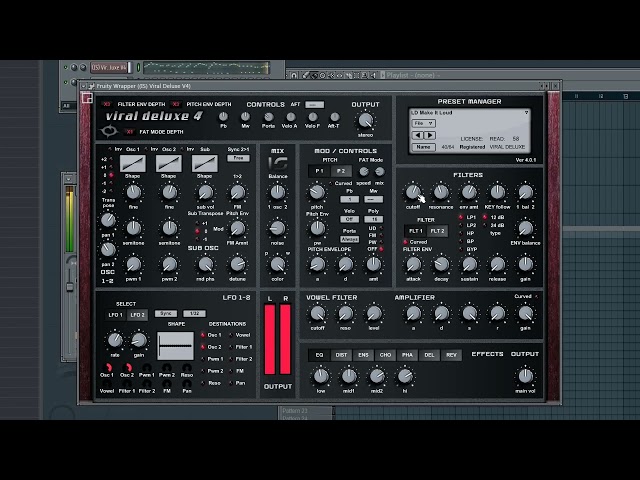Toggle the Inv LED for Sub
640x480 pixels.
tap(182, 149)
